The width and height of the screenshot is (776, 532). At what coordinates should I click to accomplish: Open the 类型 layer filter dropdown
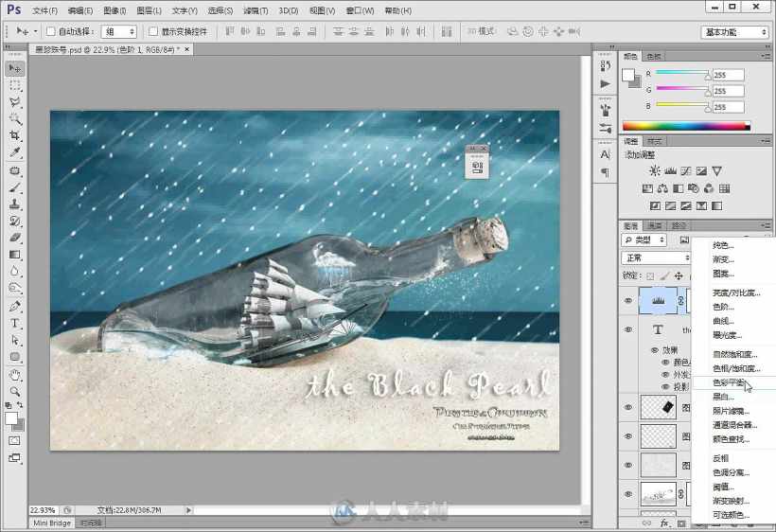pyautogui.click(x=644, y=240)
